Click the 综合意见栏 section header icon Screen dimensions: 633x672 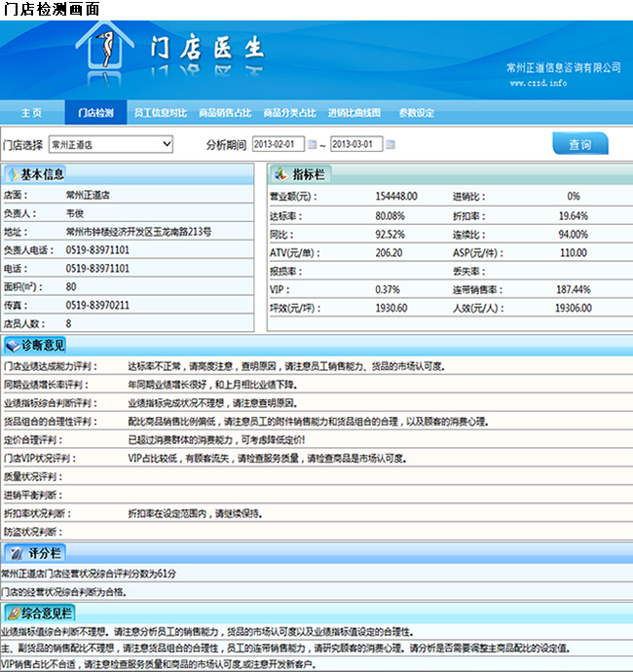(12, 613)
